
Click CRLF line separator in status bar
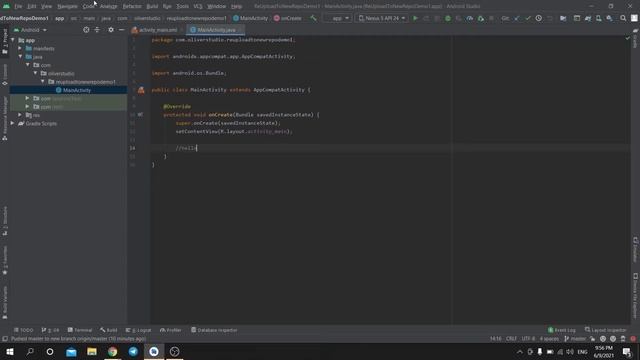(x=511, y=339)
